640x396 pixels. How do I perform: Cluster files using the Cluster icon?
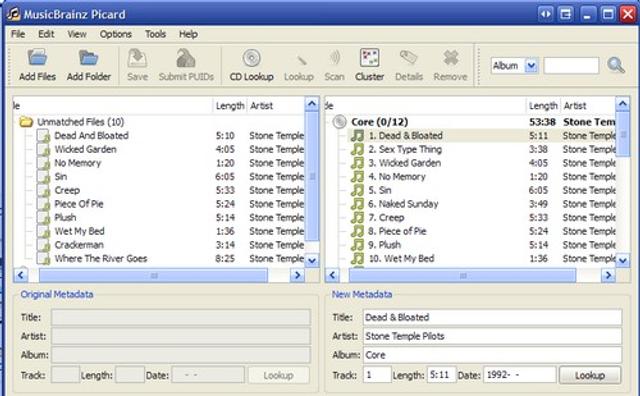(369, 58)
